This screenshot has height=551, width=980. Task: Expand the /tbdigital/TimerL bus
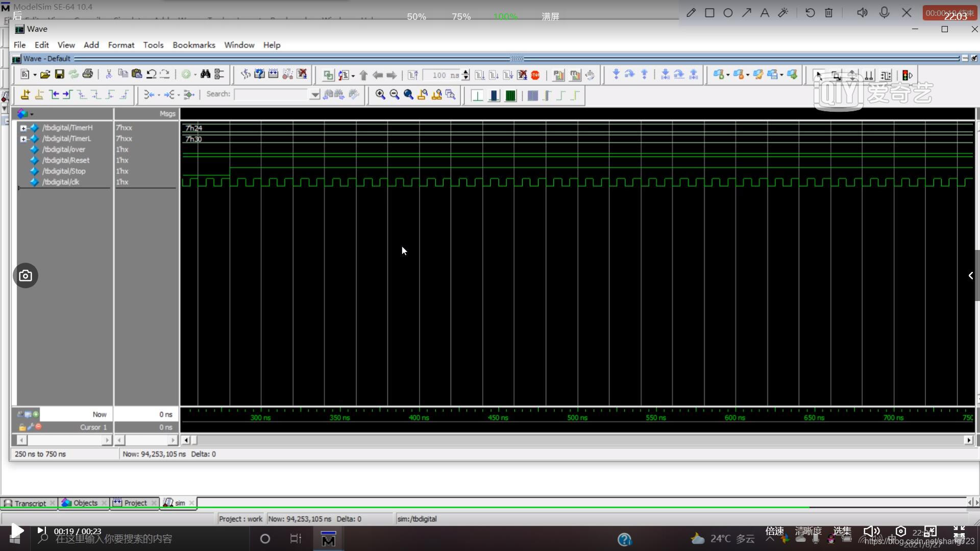coord(23,139)
